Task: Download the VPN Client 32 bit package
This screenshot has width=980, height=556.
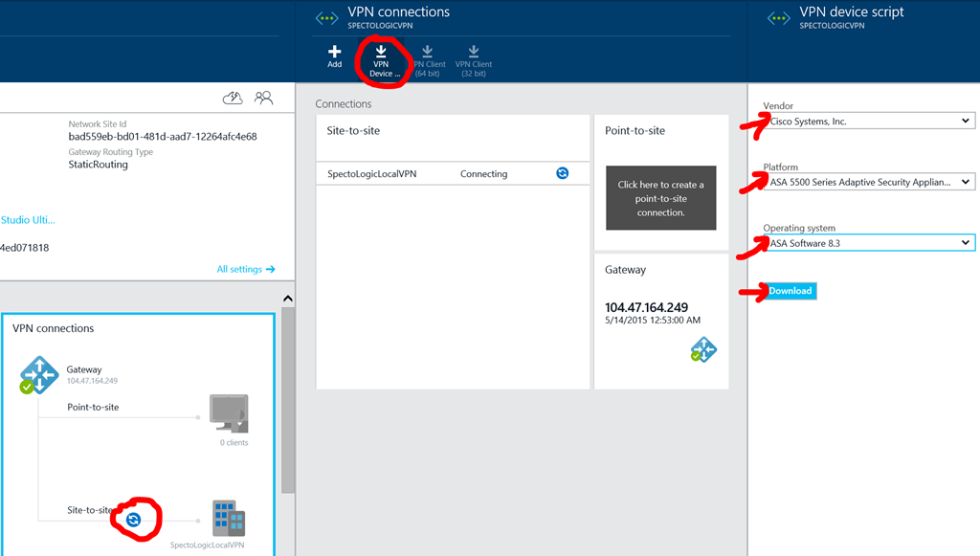Action: (x=474, y=57)
